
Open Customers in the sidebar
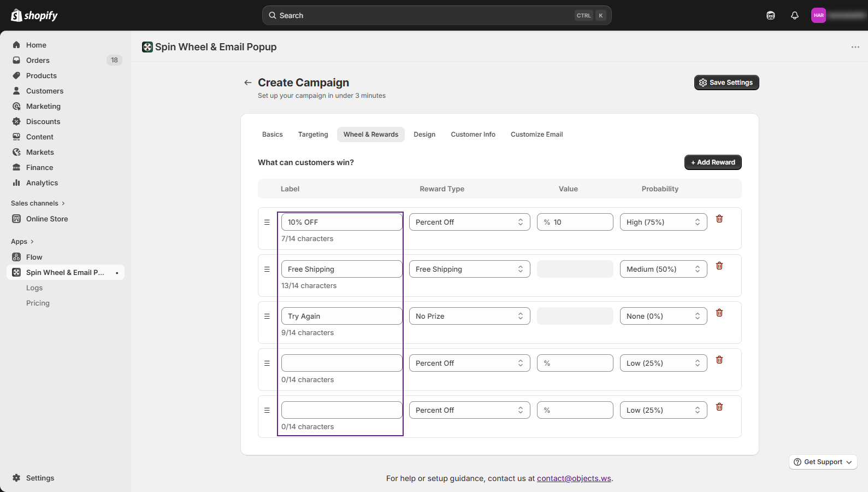click(x=66, y=91)
